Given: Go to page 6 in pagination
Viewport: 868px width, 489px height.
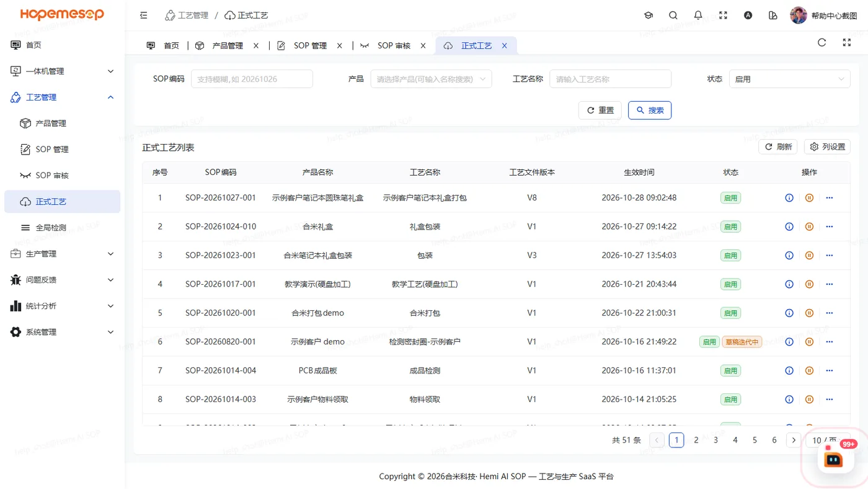Looking at the screenshot, I should pyautogui.click(x=774, y=440).
